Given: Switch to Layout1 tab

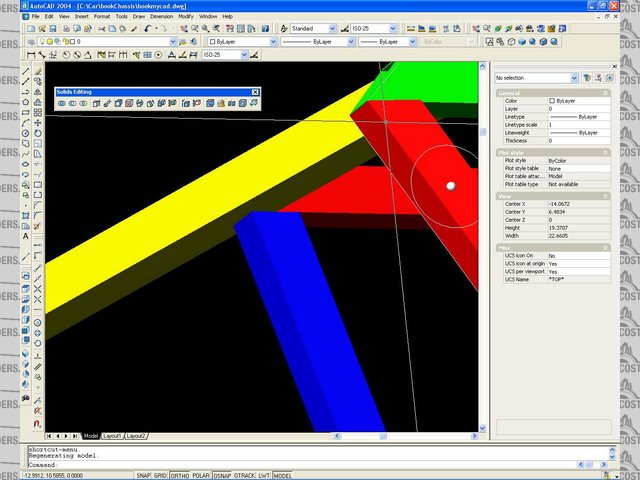Looking at the screenshot, I should (112, 436).
